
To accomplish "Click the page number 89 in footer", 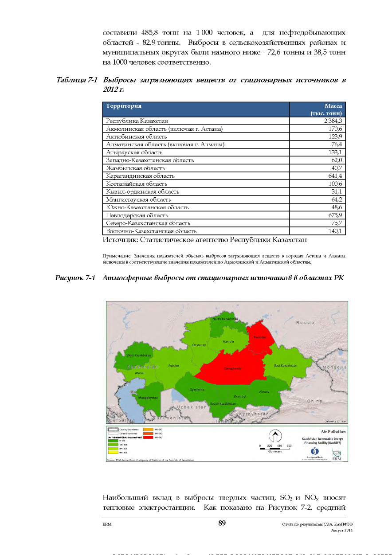I will coord(222,523).
